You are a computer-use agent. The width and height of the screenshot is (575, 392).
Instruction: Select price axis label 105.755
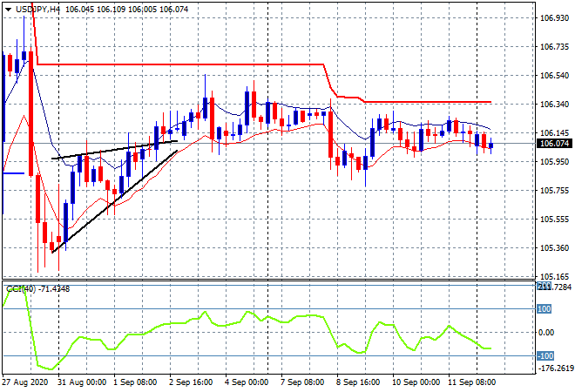coord(554,190)
